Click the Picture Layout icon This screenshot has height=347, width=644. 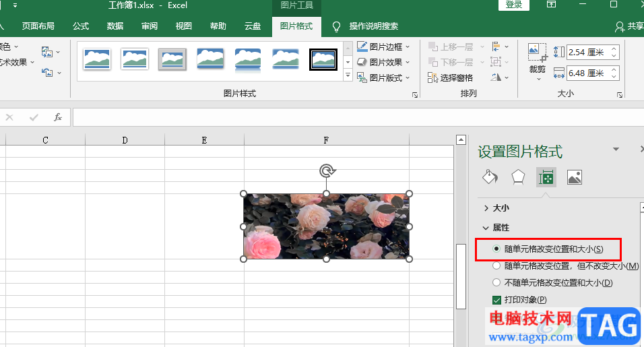362,77
